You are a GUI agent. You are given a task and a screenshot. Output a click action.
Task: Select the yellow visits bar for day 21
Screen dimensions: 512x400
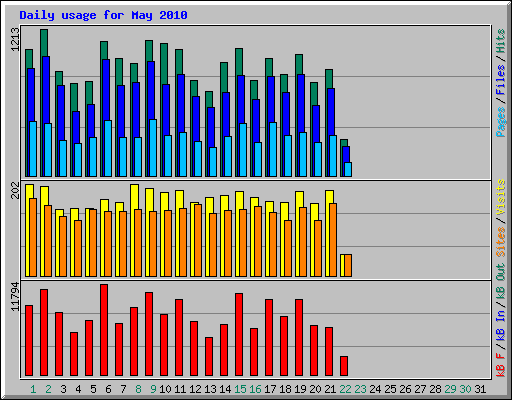point(329,197)
